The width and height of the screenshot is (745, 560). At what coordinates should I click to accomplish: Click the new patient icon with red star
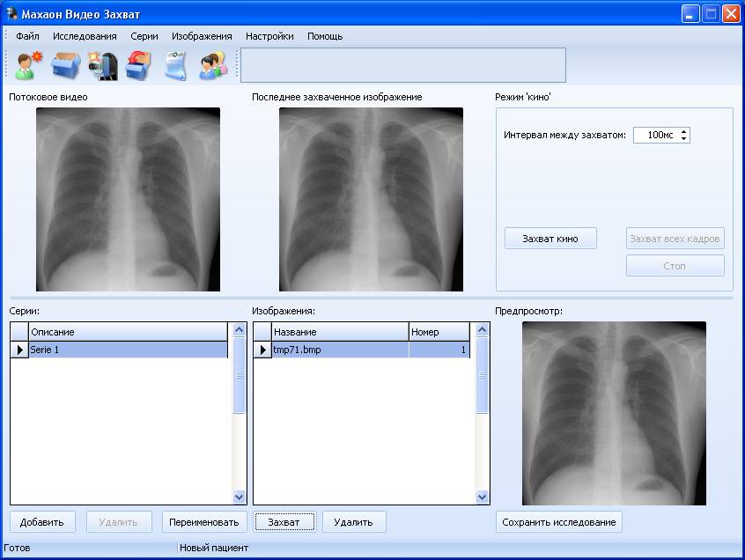(28, 65)
